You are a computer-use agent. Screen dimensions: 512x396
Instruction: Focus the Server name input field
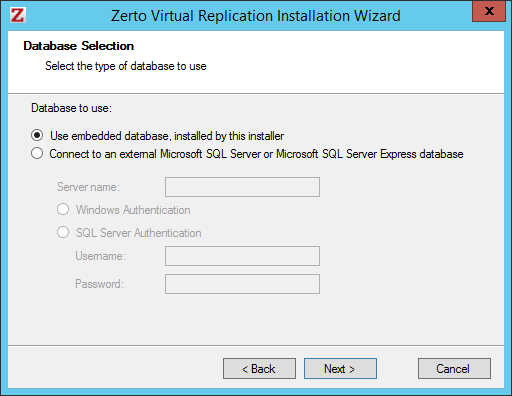tap(242, 187)
